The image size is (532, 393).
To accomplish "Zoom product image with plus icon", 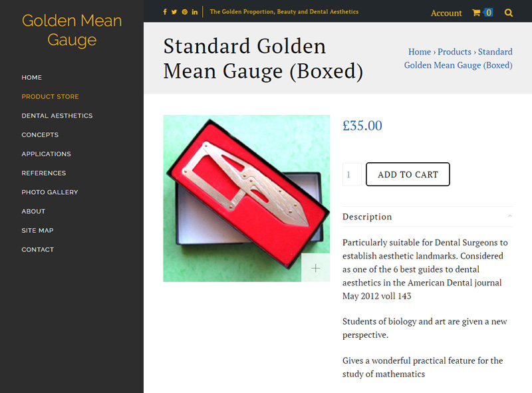I will [315, 268].
